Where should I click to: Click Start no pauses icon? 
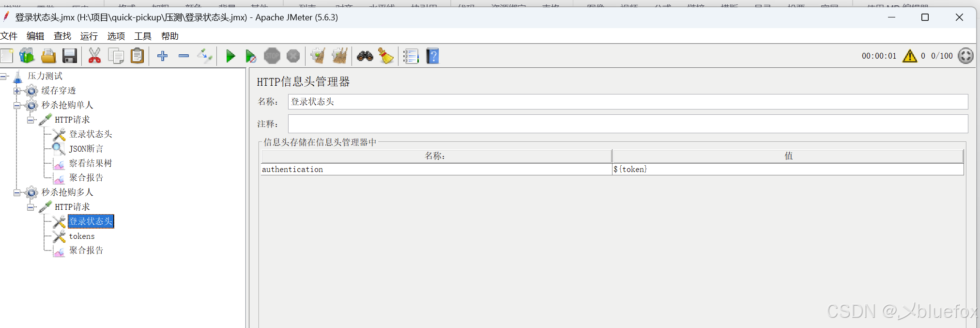[251, 56]
